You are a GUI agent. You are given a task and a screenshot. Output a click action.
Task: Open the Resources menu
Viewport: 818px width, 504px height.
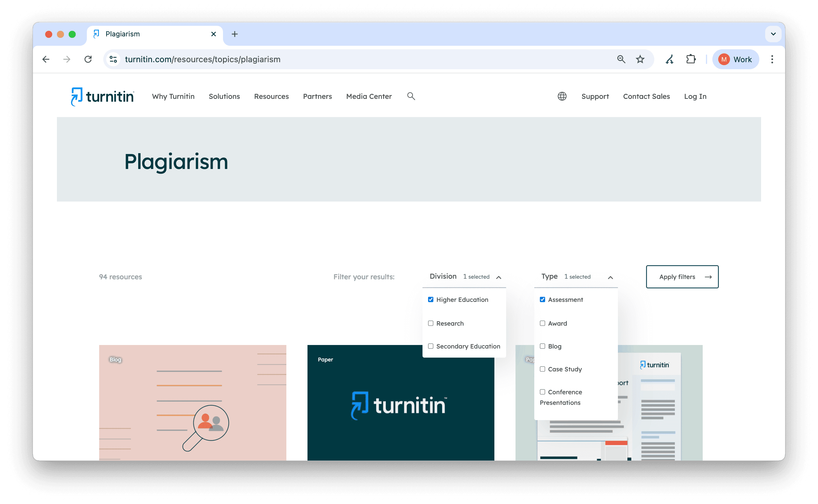[x=271, y=96]
